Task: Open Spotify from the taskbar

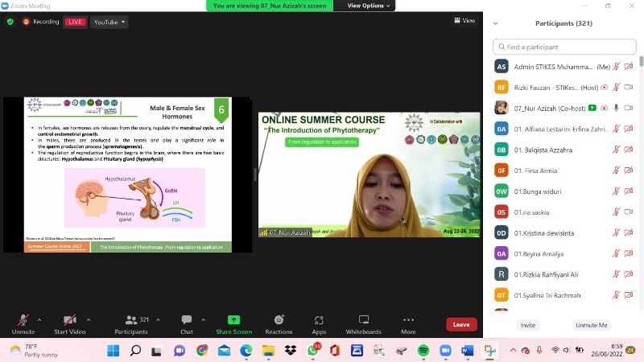Action: [x=423, y=351]
